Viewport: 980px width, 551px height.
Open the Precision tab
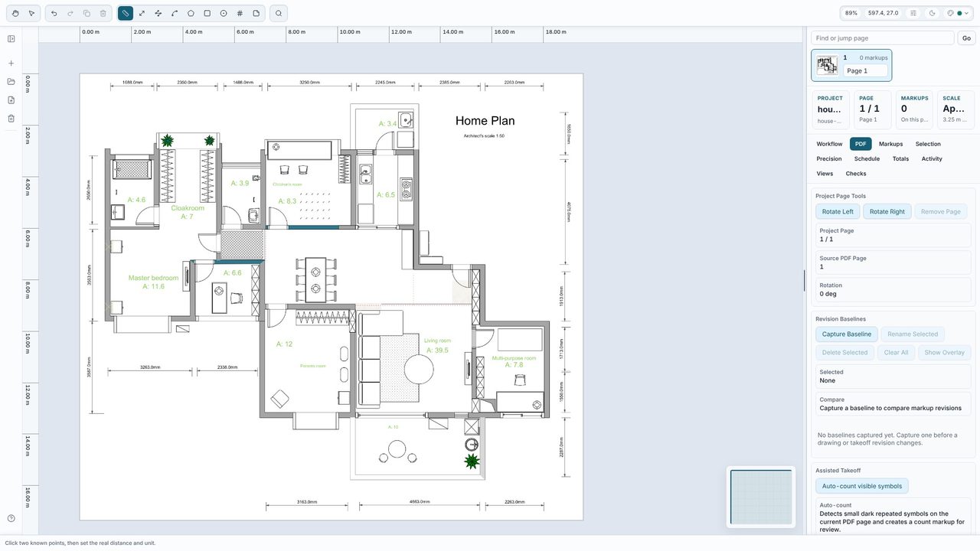pyautogui.click(x=829, y=159)
